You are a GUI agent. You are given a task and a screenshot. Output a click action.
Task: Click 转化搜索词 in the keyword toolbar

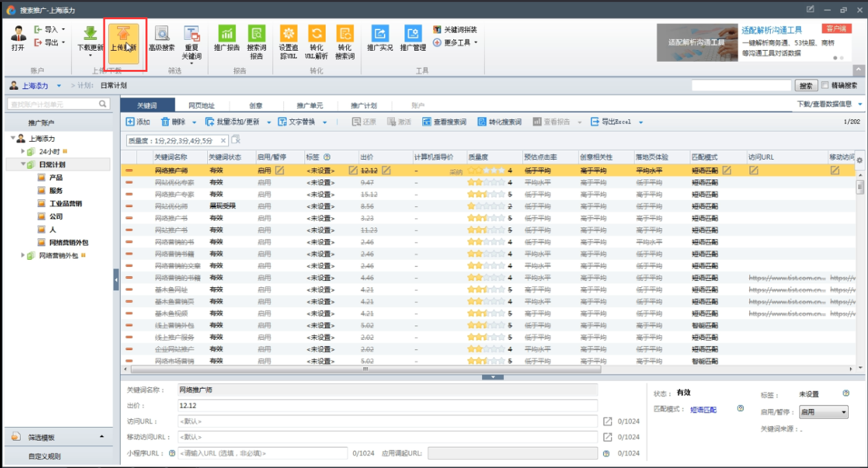[499, 122]
